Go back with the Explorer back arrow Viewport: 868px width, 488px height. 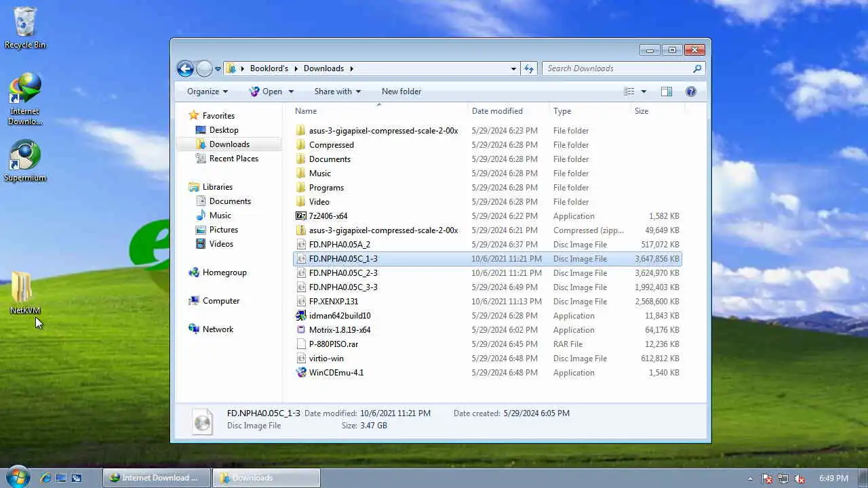coord(185,68)
